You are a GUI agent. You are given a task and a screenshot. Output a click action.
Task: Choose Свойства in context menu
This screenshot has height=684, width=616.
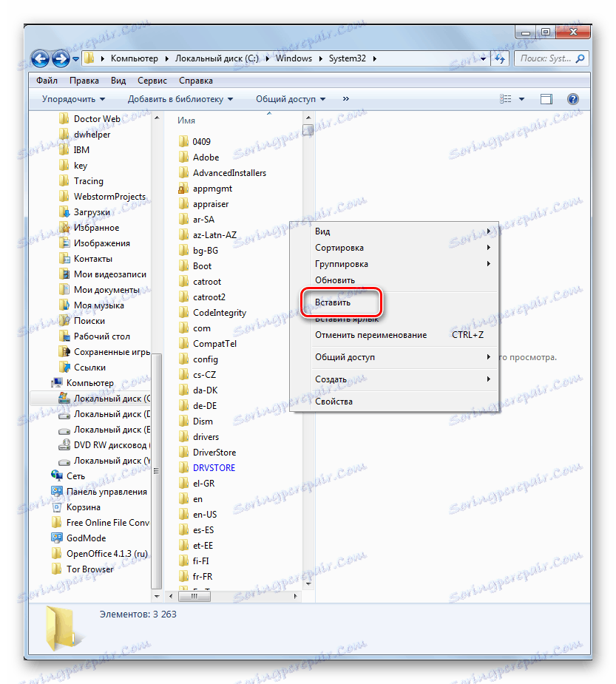405,402
